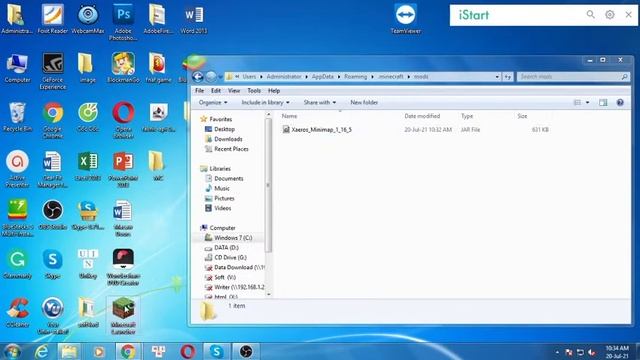Open the Minecraft Launcher desktop icon

coord(123,315)
